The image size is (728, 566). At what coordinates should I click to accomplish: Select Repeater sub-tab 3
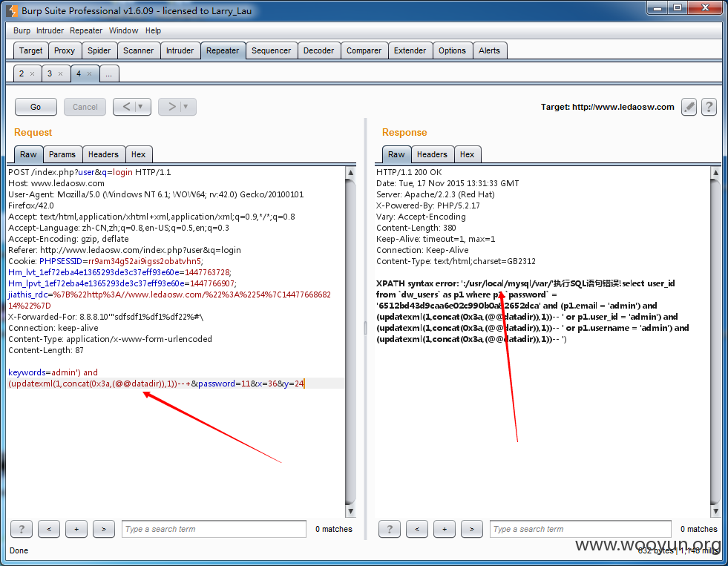49,73
